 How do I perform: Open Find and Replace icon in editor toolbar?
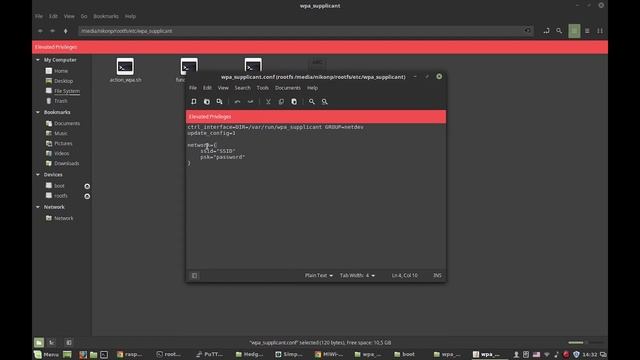pyautogui.click(x=324, y=102)
